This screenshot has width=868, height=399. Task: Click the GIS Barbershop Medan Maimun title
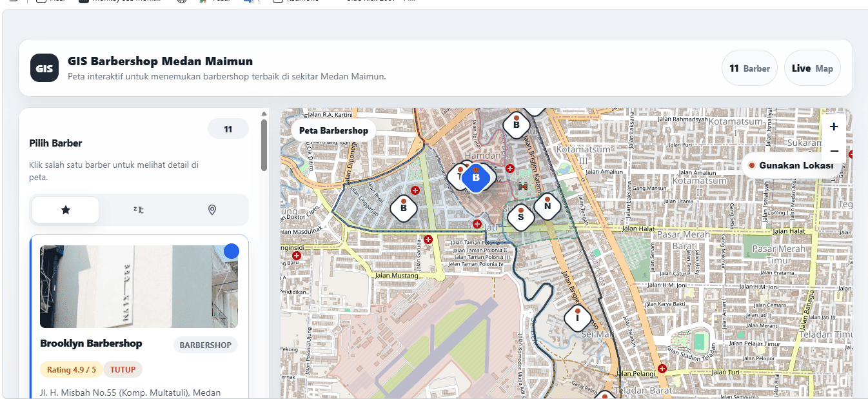(x=160, y=61)
